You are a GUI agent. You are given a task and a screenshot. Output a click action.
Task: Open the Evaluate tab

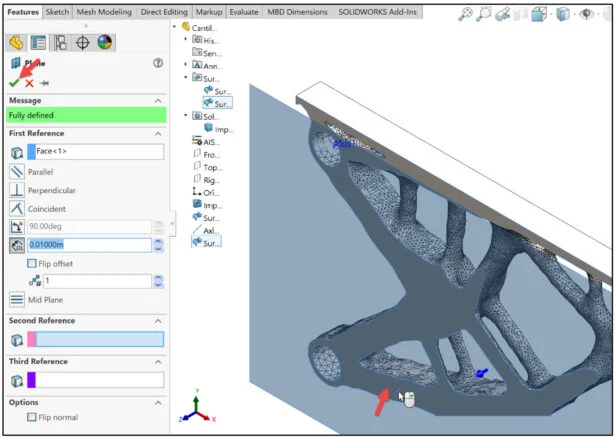tap(243, 11)
